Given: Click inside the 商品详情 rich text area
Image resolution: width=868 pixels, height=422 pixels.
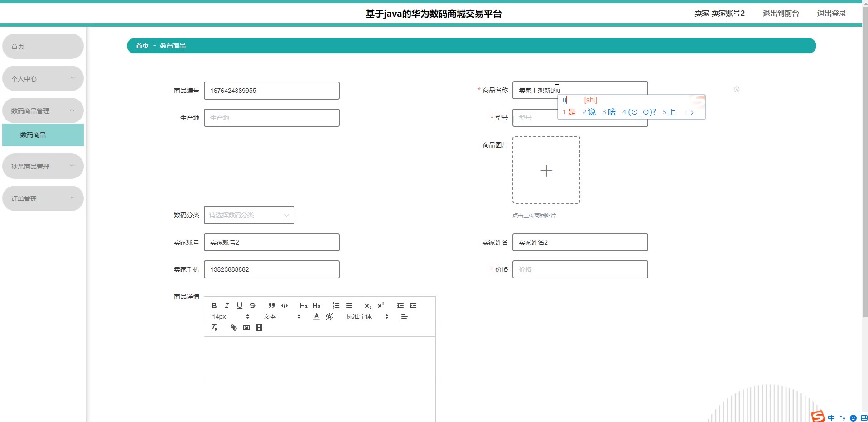Looking at the screenshot, I should (x=320, y=379).
